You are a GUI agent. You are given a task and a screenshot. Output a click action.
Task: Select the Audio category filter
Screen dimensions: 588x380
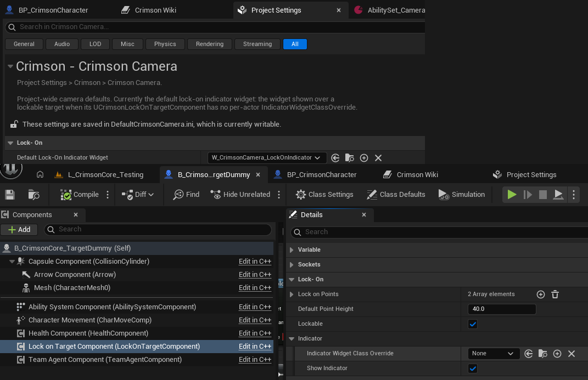[62, 44]
